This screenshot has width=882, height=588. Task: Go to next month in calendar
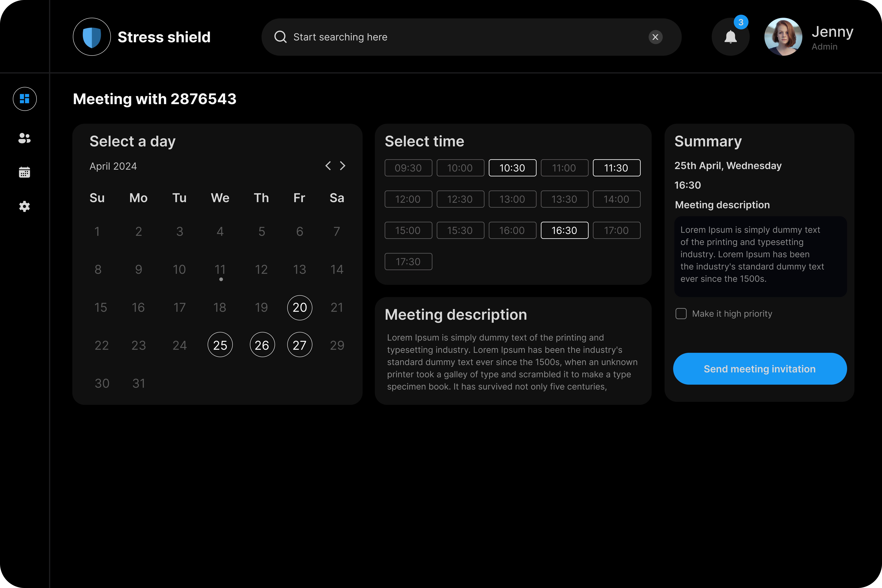coord(342,166)
